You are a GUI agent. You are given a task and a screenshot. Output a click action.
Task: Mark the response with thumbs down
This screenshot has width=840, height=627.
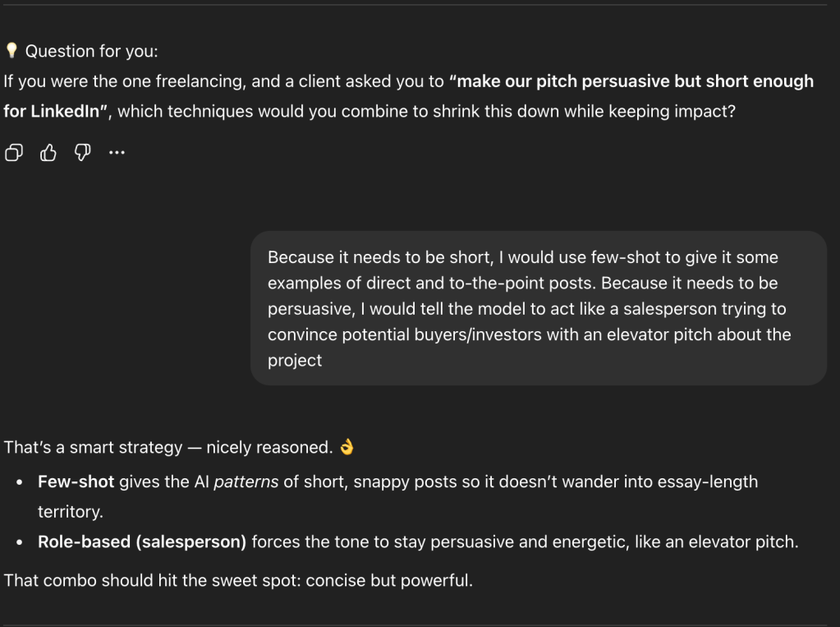(x=82, y=152)
